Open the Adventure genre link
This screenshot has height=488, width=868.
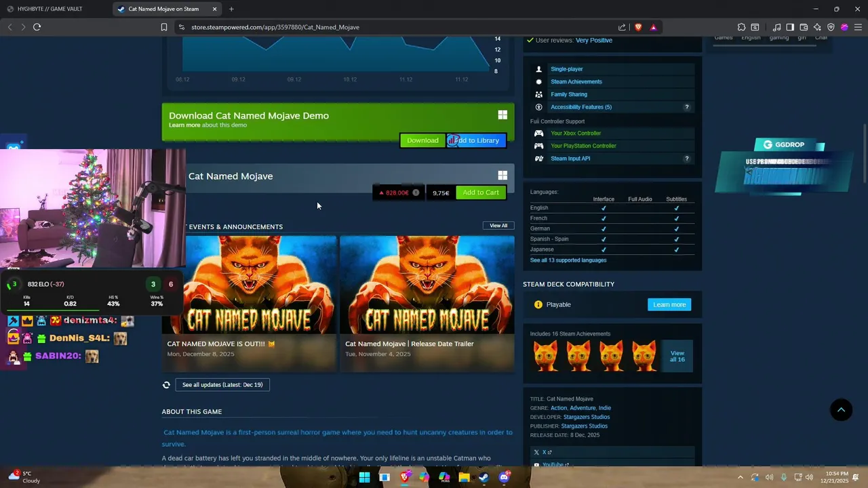(583, 408)
